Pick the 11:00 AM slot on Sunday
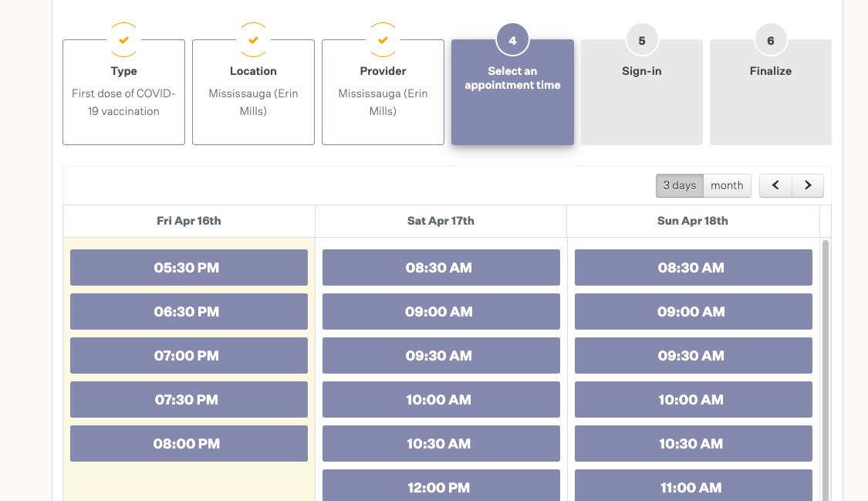The image size is (868, 501). click(x=691, y=487)
